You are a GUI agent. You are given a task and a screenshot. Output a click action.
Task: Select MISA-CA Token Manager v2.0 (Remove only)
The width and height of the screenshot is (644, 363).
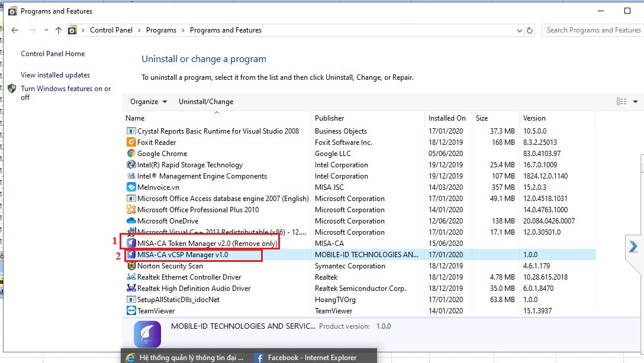(x=207, y=243)
